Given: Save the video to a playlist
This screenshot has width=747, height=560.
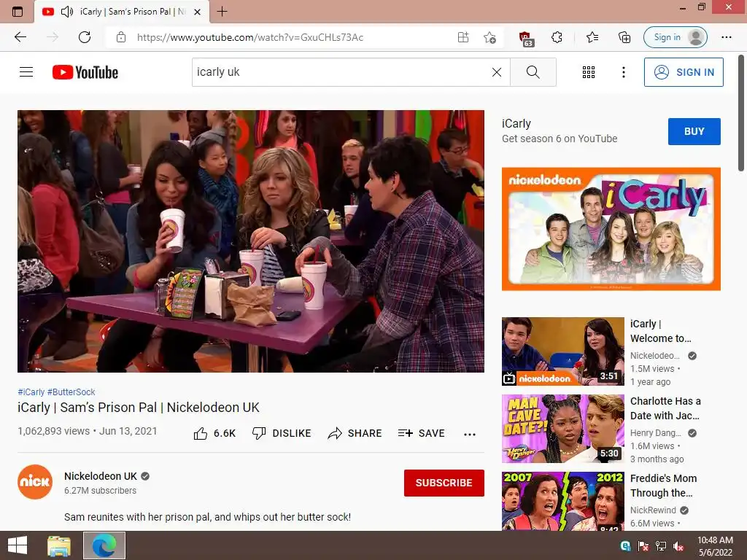Looking at the screenshot, I should point(421,433).
